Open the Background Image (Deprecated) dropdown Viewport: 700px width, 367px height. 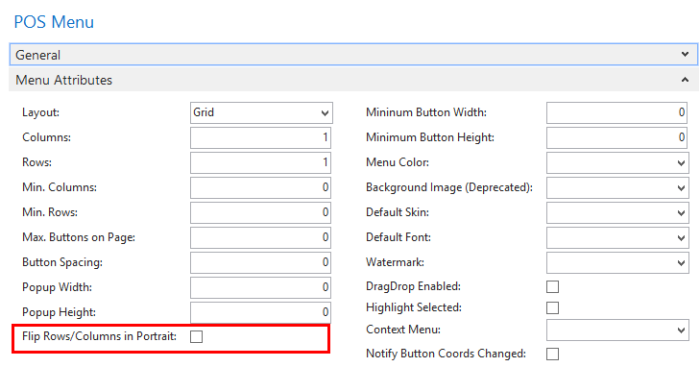click(617, 188)
